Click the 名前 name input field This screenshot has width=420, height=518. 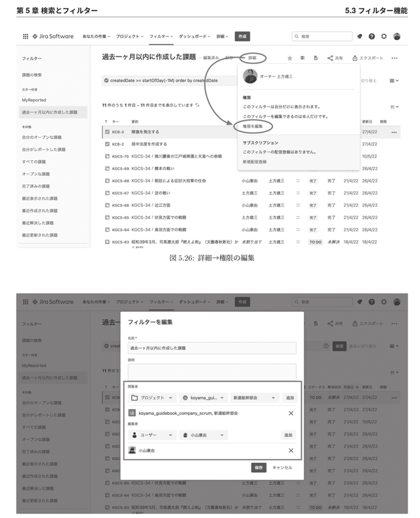[x=212, y=348]
